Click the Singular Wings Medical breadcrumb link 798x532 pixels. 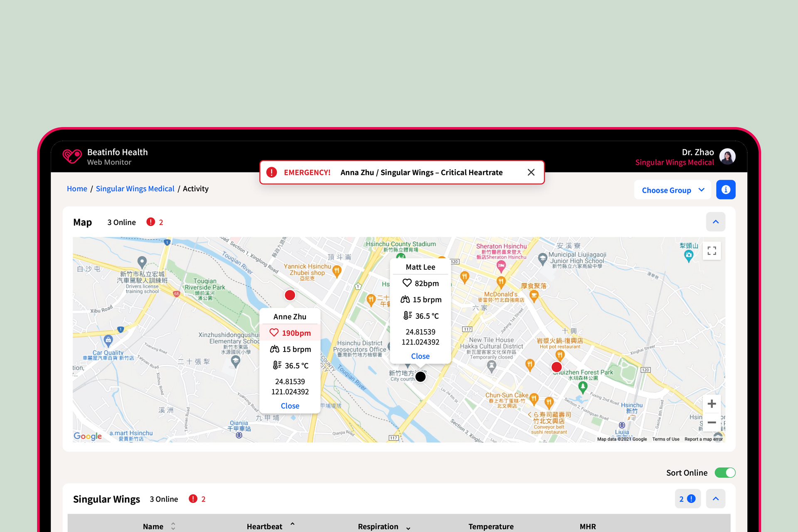(135, 189)
